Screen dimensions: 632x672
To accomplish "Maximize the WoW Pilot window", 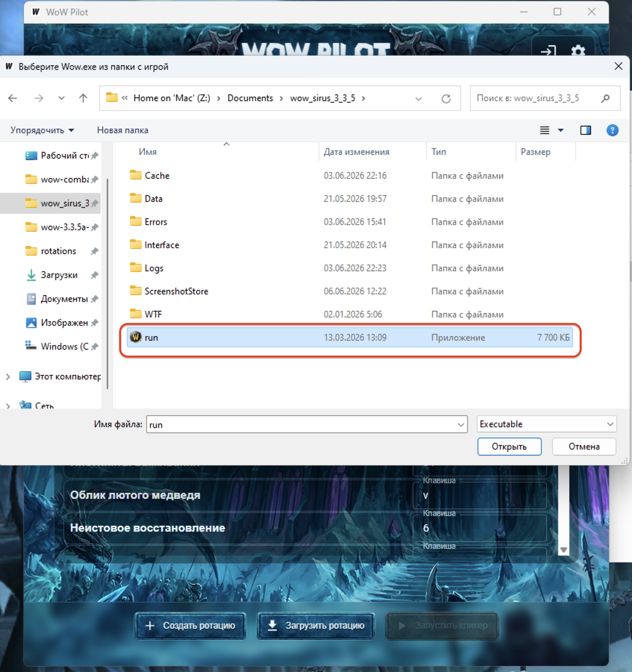I will [557, 12].
